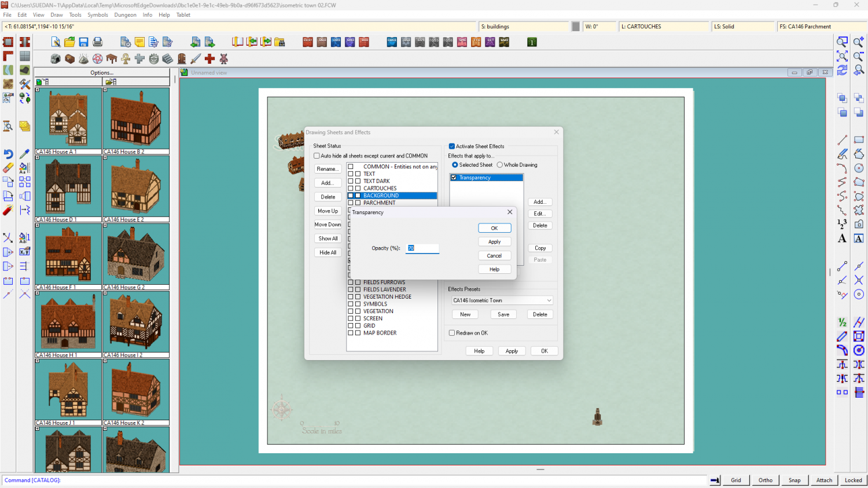Click FS: CA146 Parchment fill style indicator
The width and height of the screenshot is (868, 488).
pos(821,27)
